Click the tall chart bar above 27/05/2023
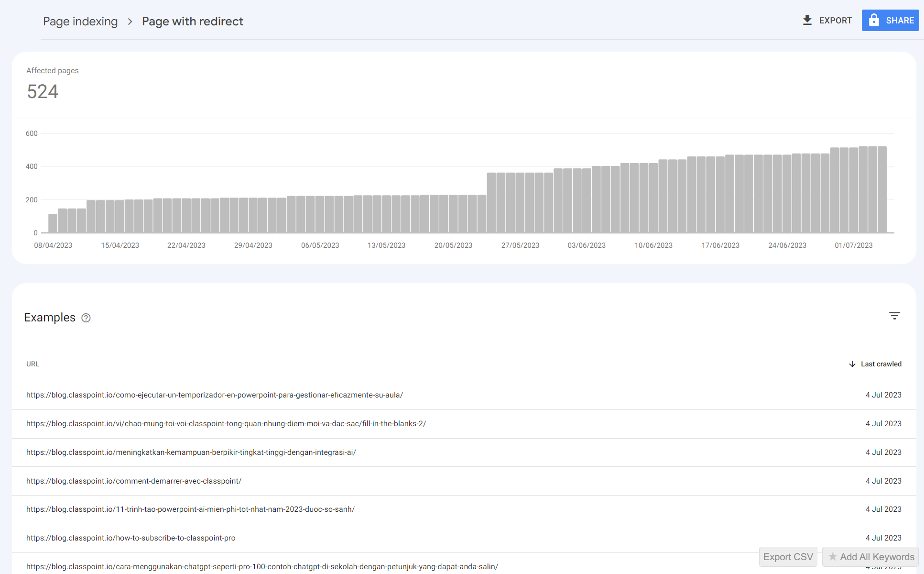This screenshot has width=924, height=574. pyautogui.click(x=520, y=203)
